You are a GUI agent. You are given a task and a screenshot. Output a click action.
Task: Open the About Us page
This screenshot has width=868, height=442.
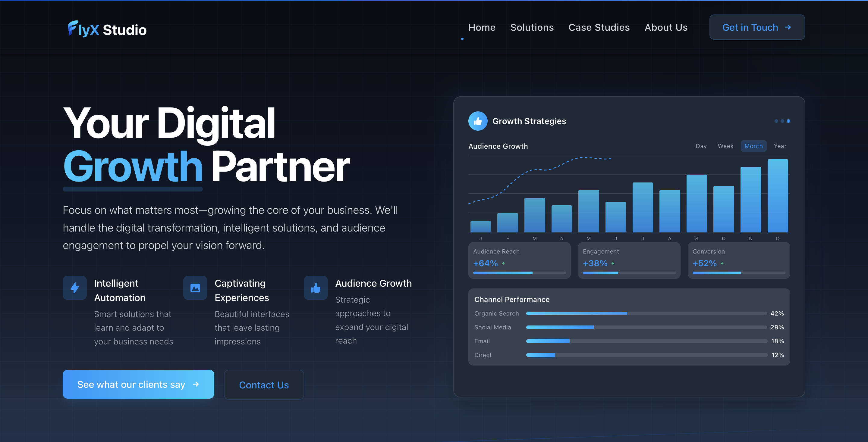click(x=666, y=27)
